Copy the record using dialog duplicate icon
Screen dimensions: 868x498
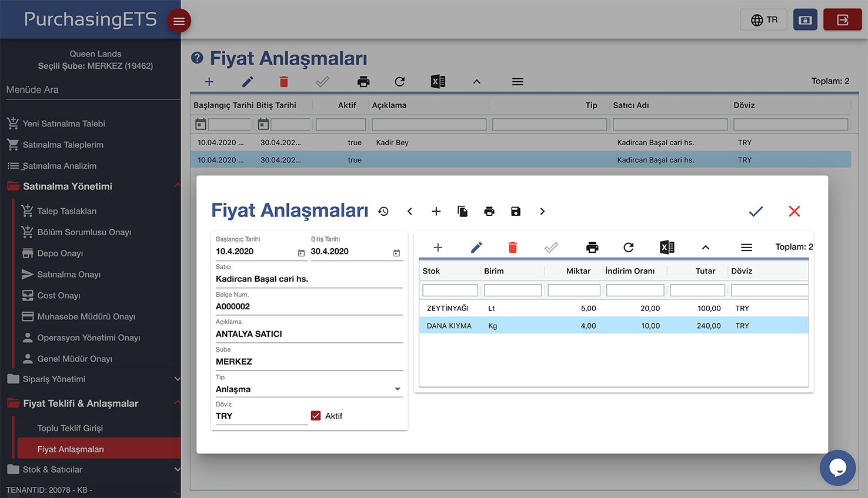click(x=463, y=211)
